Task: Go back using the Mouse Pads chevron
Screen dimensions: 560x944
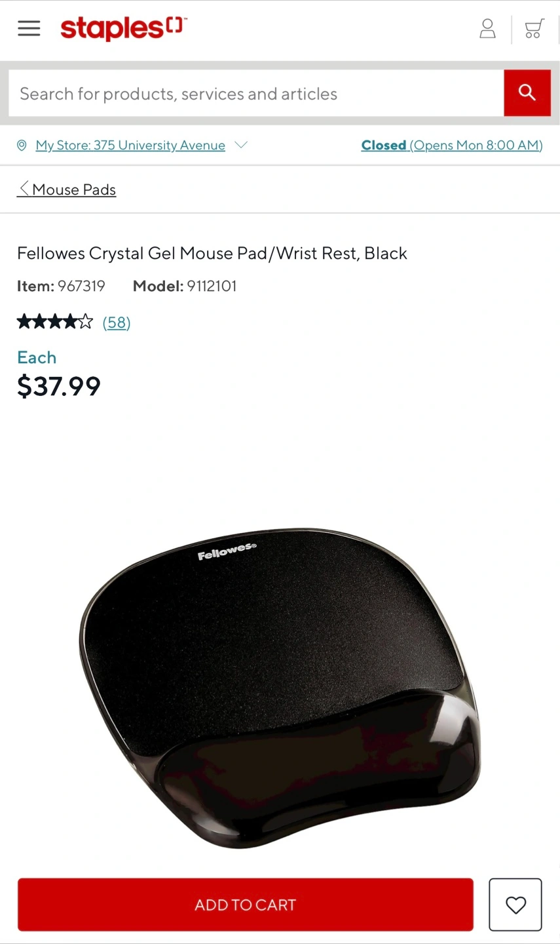Action: (x=24, y=189)
